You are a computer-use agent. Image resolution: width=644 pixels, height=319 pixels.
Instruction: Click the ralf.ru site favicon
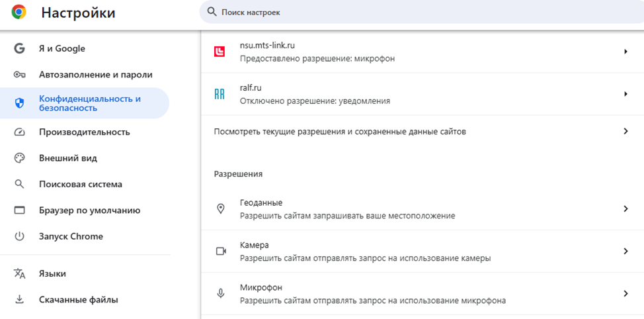[x=220, y=94]
